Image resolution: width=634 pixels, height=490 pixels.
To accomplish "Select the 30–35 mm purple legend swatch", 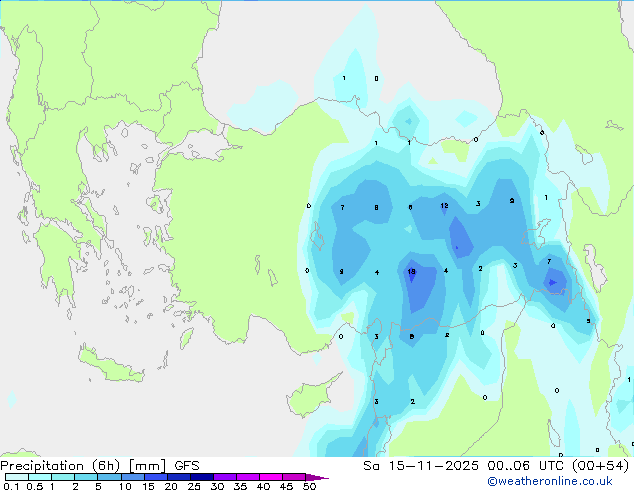I will 225,477.
